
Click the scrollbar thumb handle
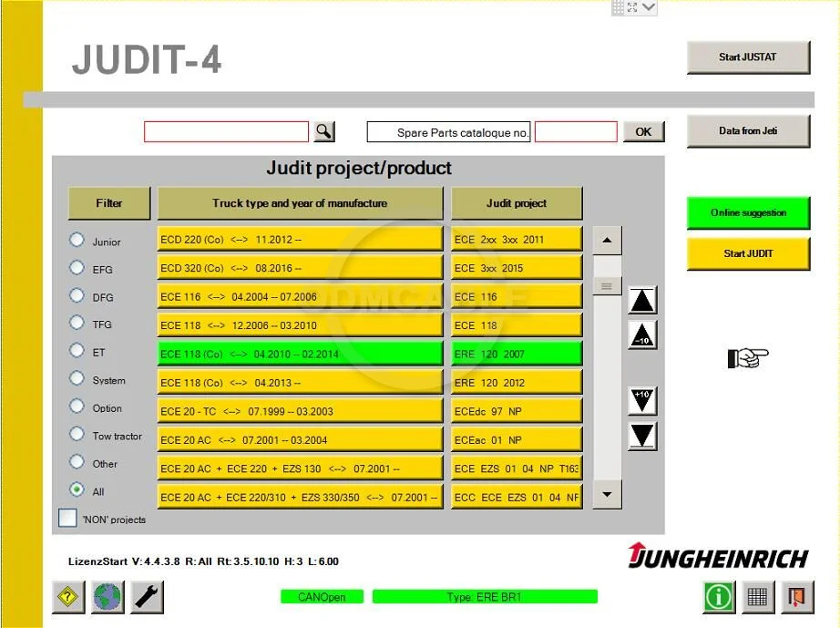(x=607, y=286)
